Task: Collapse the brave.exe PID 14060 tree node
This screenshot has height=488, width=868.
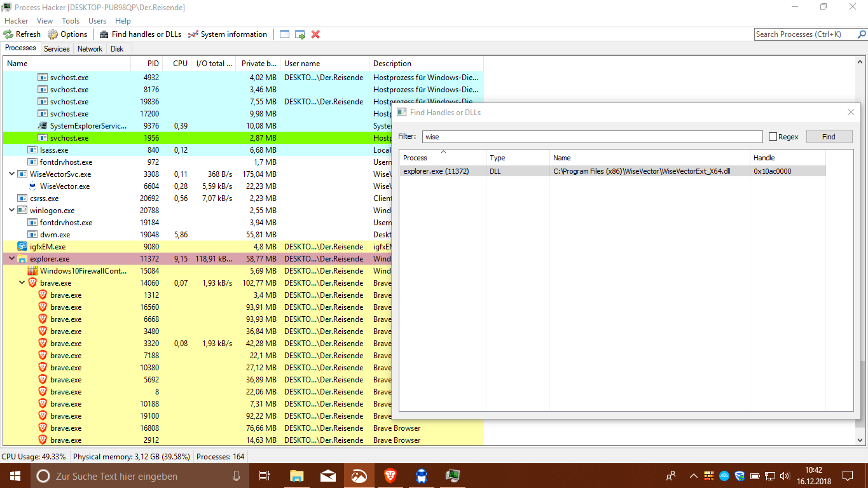Action: coord(22,283)
